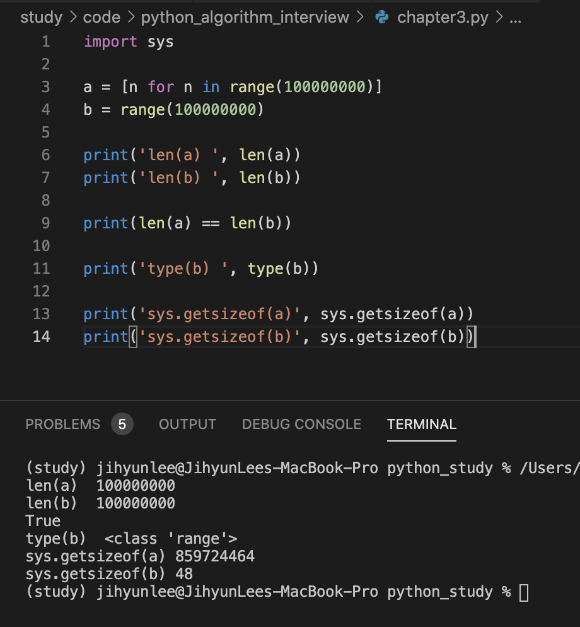580x627 pixels.
Task: Click the terminal value 859724464
Action: point(215,556)
